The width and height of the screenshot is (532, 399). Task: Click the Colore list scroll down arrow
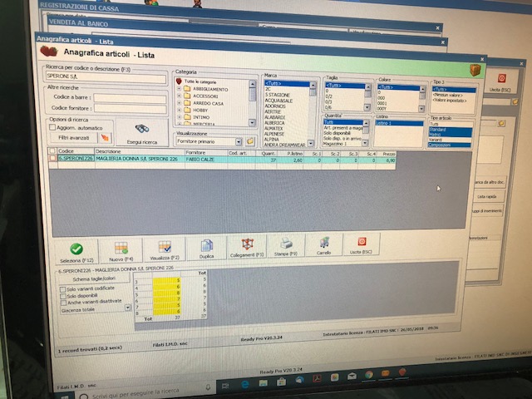421,109
